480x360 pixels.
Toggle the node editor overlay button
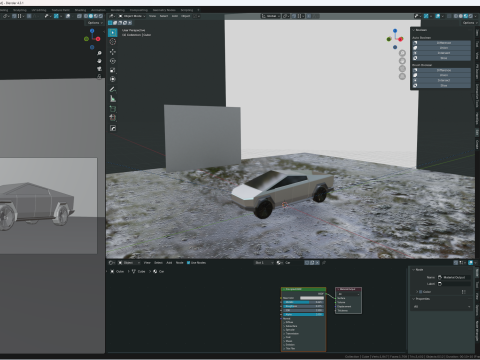(470, 263)
